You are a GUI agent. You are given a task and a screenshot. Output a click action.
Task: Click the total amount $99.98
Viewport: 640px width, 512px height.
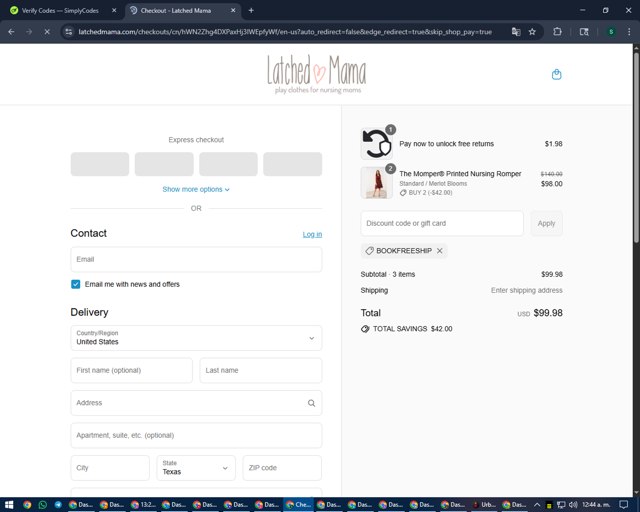coord(548,313)
